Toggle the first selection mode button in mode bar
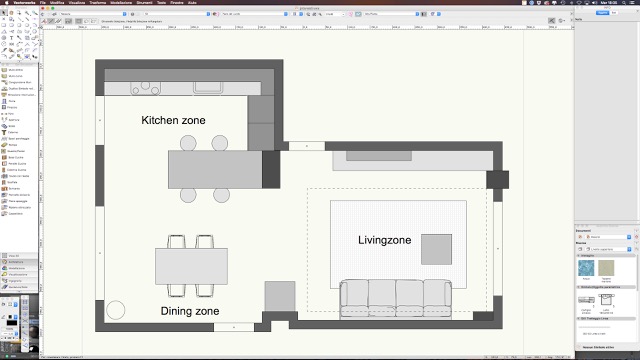 (x=44, y=21)
